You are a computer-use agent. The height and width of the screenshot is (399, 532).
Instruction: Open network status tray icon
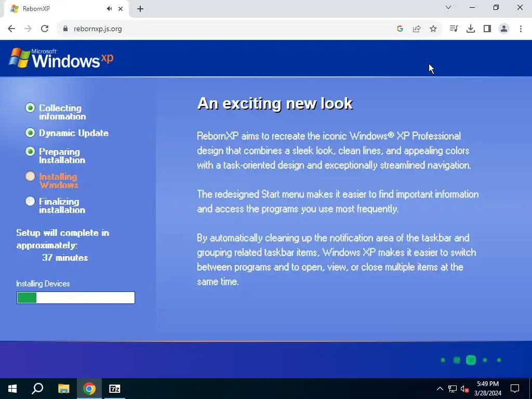point(453,389)
